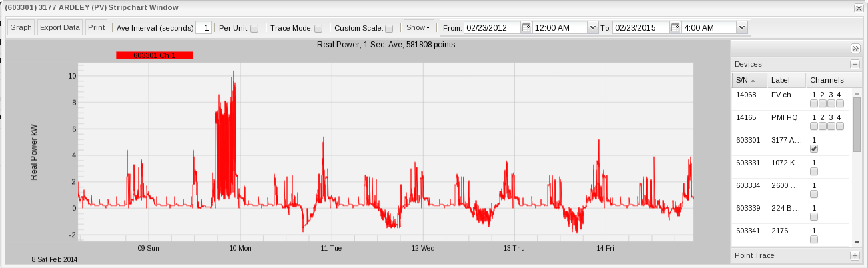Image resolution: width=868 pixels, height=268 pixels.
Task: Click the From time field 12:00 AM
Action: 560,28
